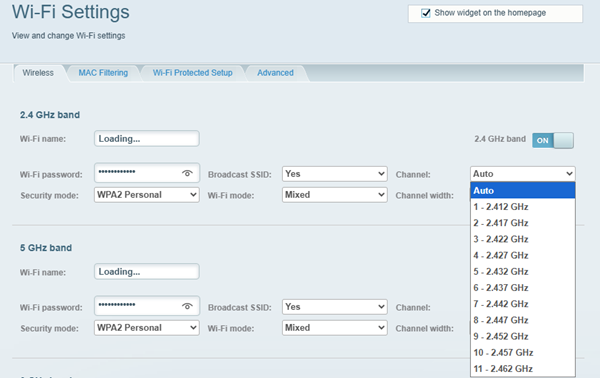Select the Auto channel option
This screenshot has width=600, height=378.
tap(522, 191)
